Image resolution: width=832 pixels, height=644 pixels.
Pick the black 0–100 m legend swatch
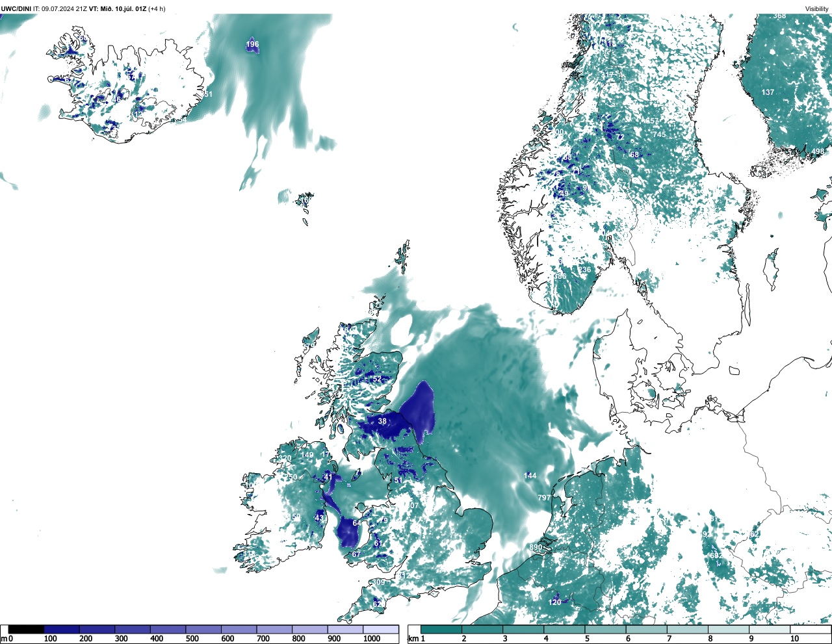pyautogui.click(x=26, y=629)
